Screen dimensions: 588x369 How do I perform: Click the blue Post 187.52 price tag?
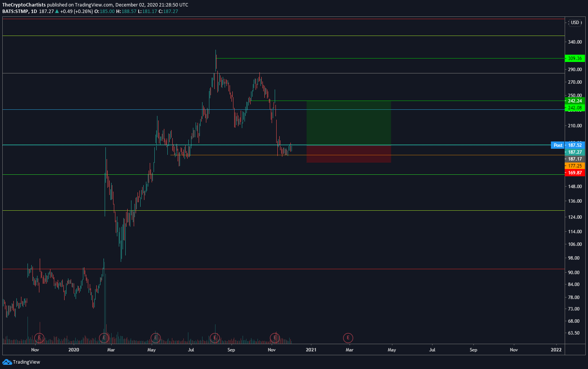point(568,145)
